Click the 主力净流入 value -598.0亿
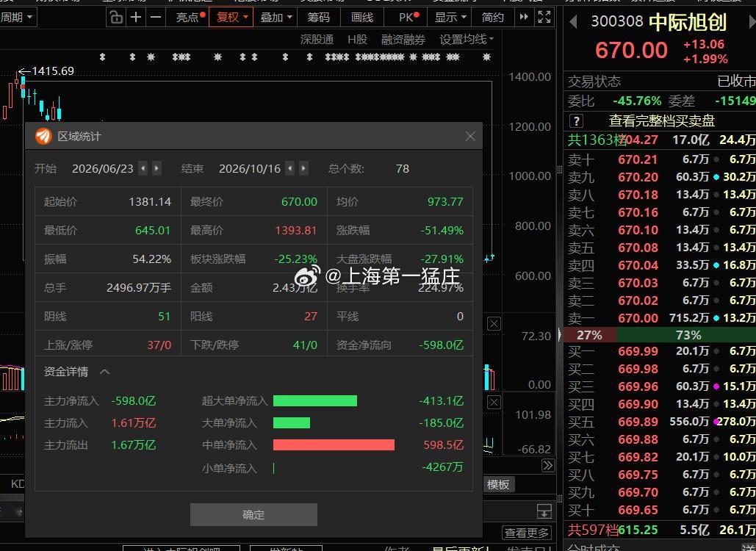 point(134,401)
